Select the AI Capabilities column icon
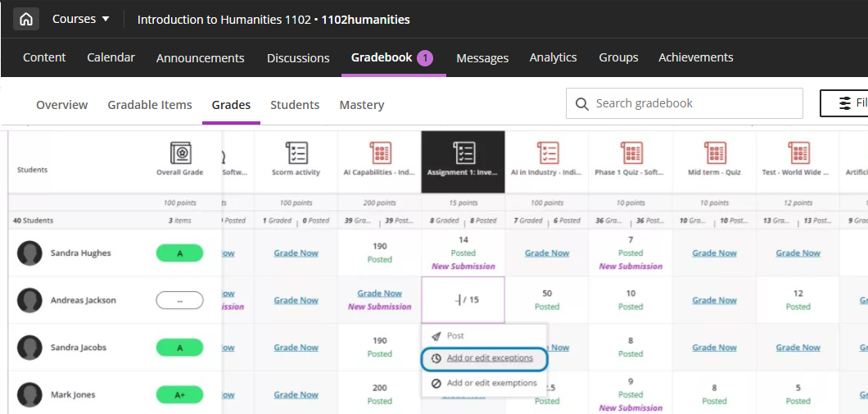868x414 pixels. point(380,153)
